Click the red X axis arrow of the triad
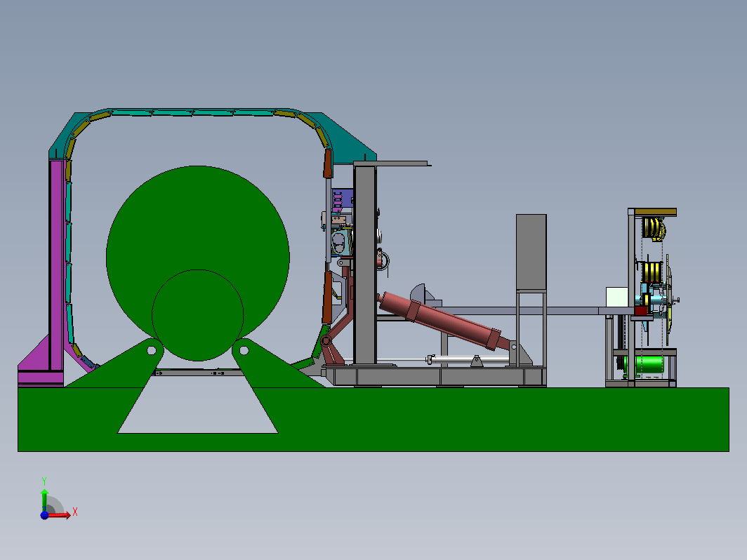Image resolution: width=747 pixels, height=560 pixels. 60,515
